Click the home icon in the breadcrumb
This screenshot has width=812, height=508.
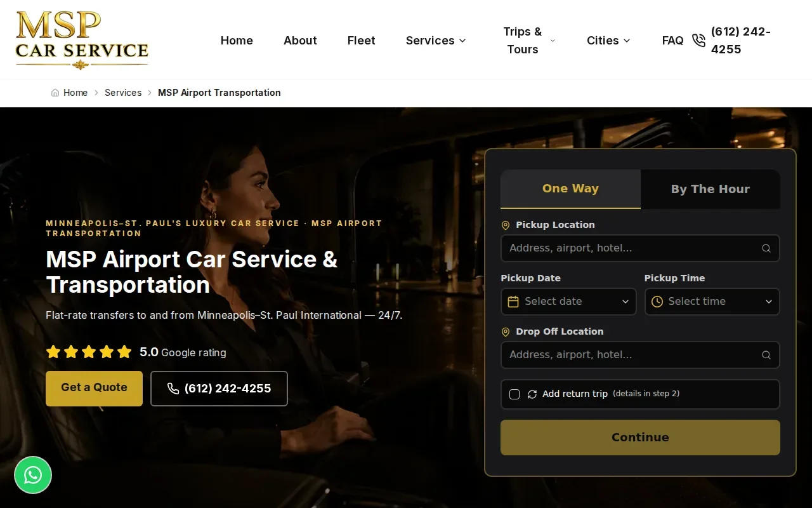55,93
